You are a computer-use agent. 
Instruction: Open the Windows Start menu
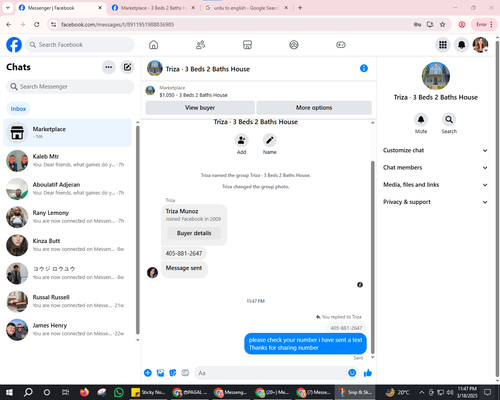pyautogui.click(x=9, y=392)
